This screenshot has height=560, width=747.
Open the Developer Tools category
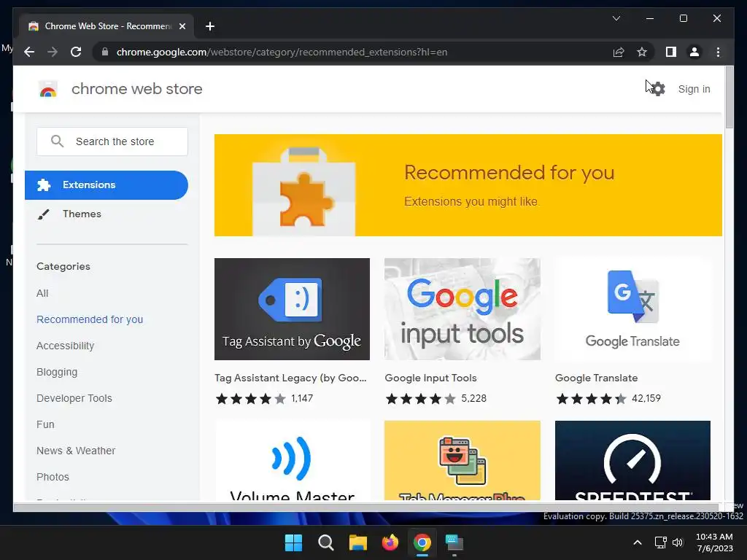pyautogui.click(x=74, y=398)
